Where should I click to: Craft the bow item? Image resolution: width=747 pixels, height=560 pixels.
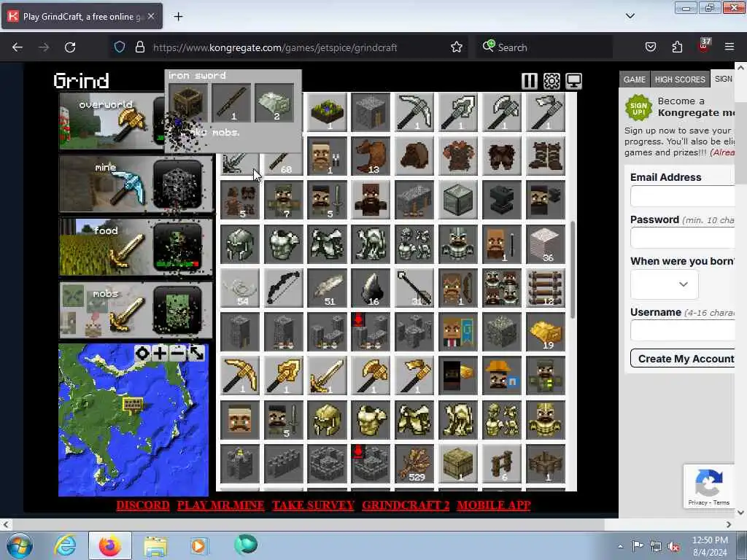[284, 288]
